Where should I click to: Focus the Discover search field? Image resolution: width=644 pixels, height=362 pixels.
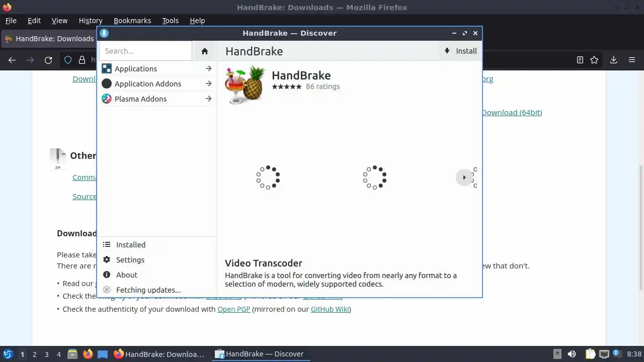pyautogui.click(x=145, y=51)
